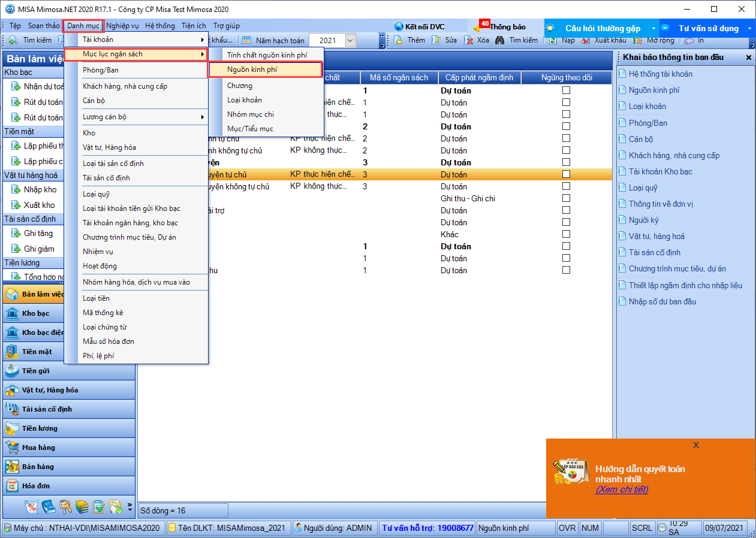Tick checkbox for 'nh không tự chủ' code 2 row
Image resolution: width=756 pixels, height=538 pixels.
[566, 150]
